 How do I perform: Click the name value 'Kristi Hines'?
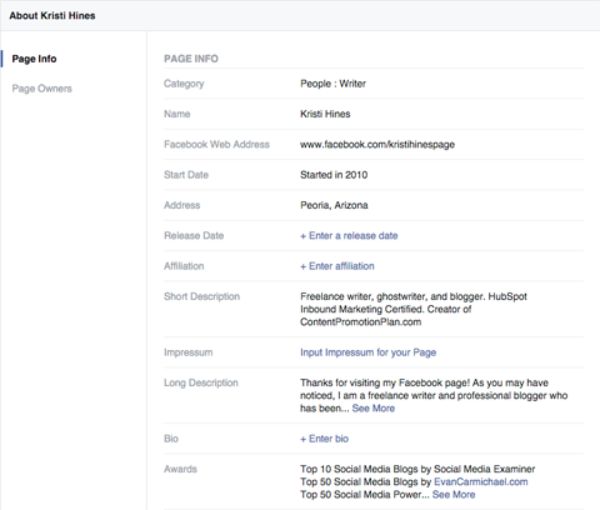pos(326,115)
